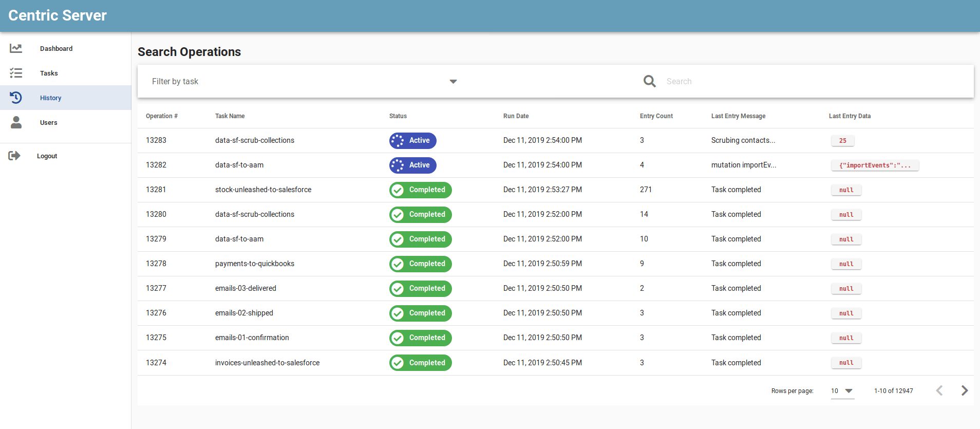Click the Last Entry Data column header
980x429 pixels.
[x=850, y=116]
